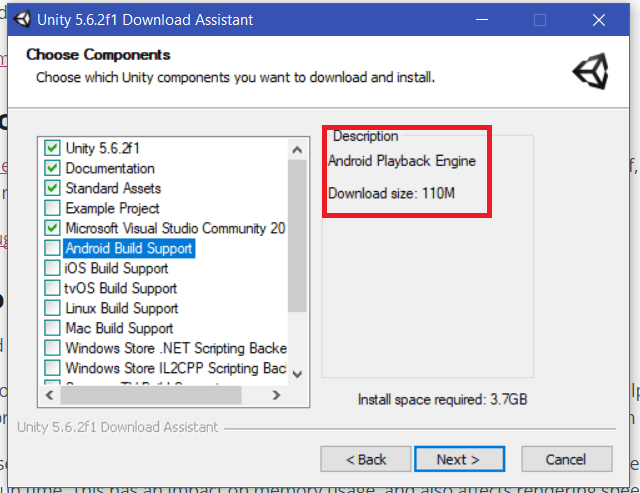The height and width of the screenshot is (493, 640).
Task: Check Windows Store IL2CPP Scripting Backend box
Action: tap(52, 368)
